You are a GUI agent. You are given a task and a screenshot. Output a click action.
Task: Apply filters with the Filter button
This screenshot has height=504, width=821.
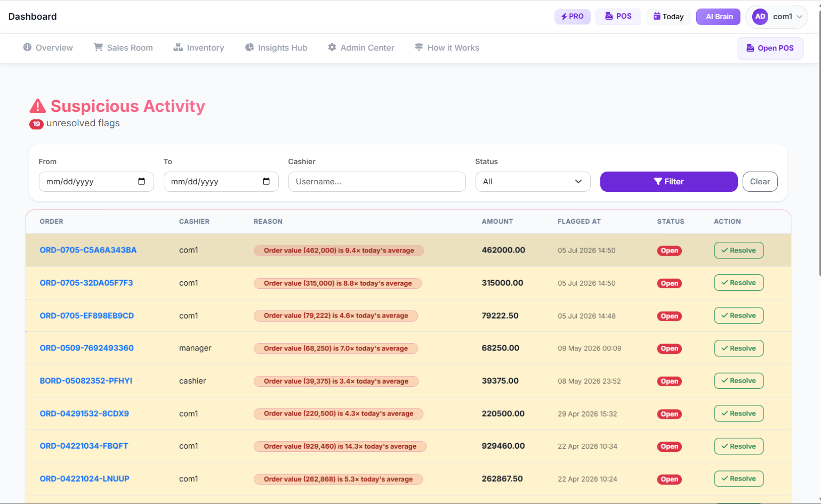669,182
